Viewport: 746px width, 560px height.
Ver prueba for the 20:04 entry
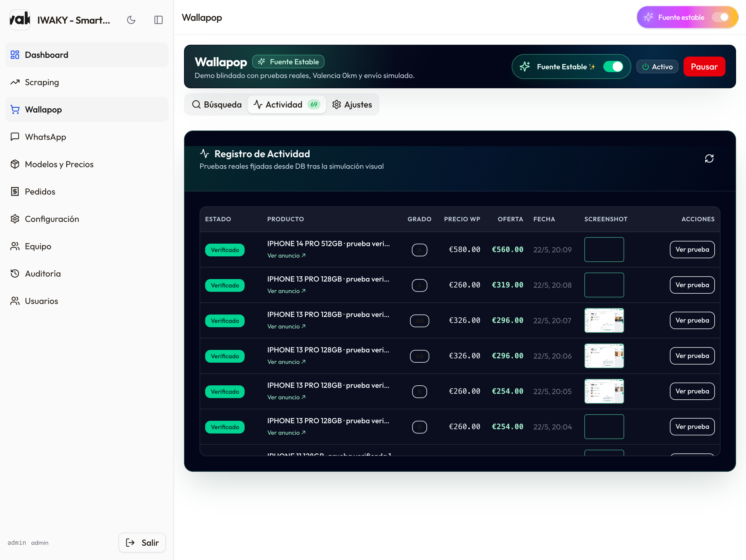[x=692, y=426]
